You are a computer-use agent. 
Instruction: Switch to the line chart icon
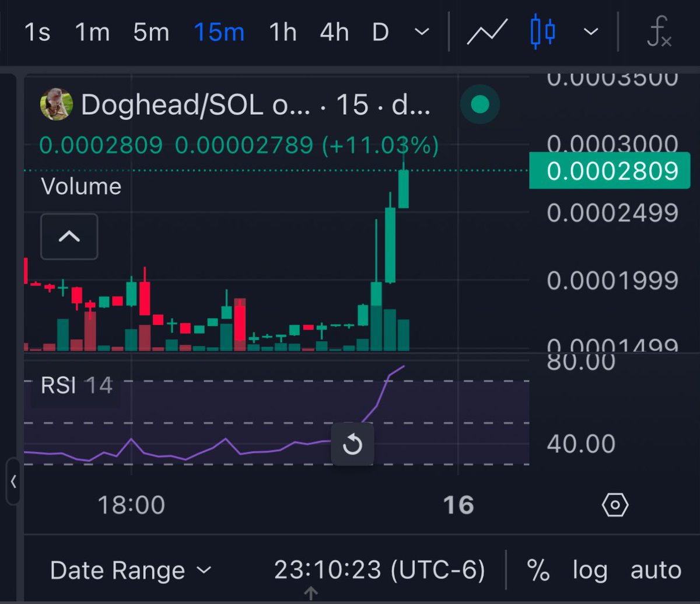(487, 33)
